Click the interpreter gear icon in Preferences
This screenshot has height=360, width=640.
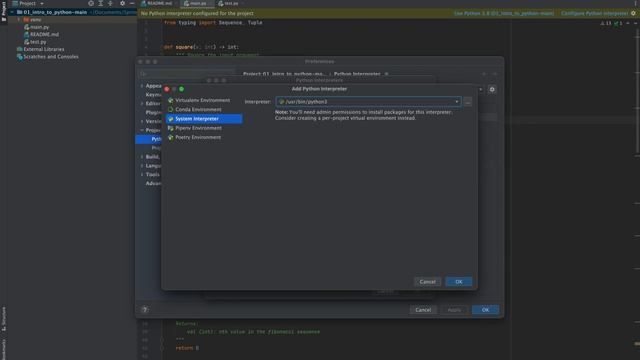pos(492,89)
